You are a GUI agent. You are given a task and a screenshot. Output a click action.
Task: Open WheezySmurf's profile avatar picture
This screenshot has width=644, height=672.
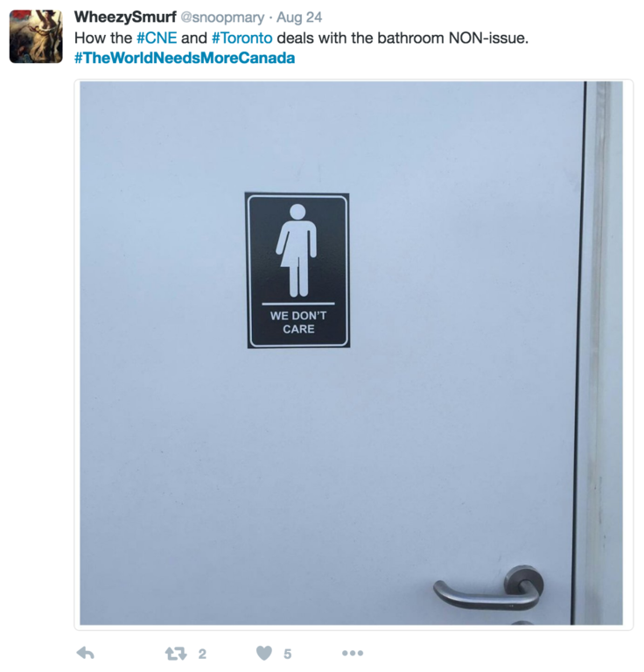pyautogui.click(x=36, y=37)
